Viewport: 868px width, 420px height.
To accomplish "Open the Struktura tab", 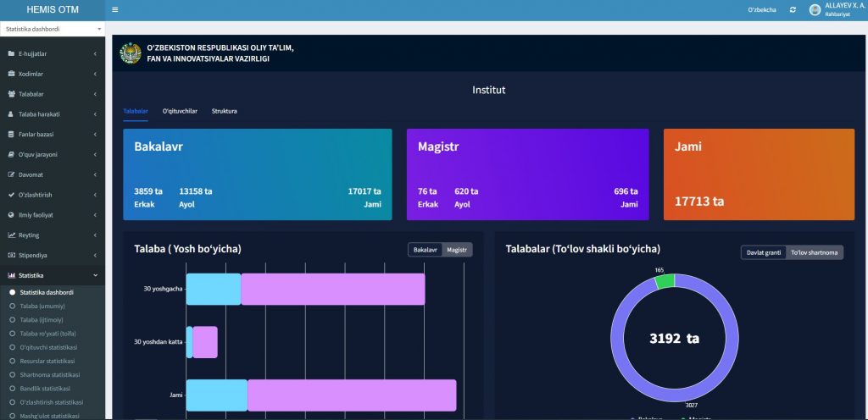I will 225,111.
